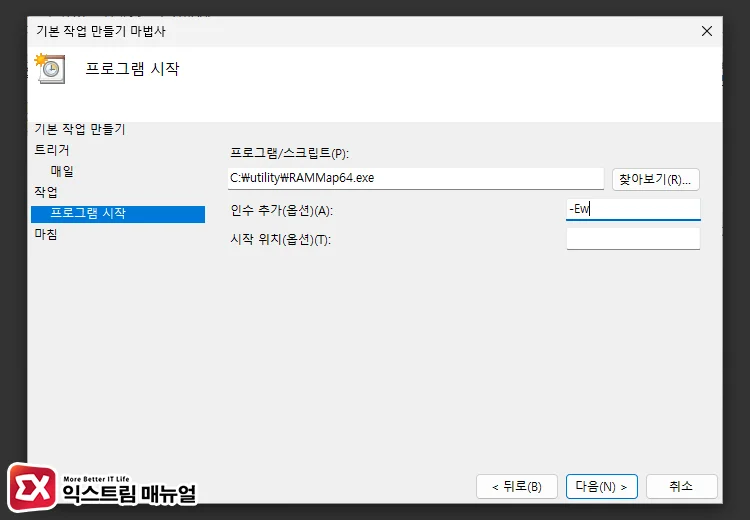Screen dimensions: 750x520
Task: Cancel the wizard with the 취소 button
Action: click(x=681, y=487)
